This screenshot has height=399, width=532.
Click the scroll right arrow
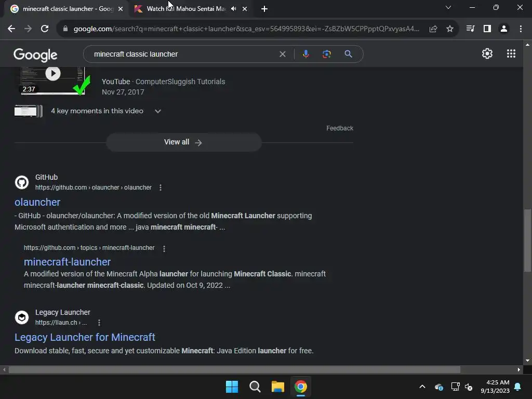click(x=519, y=370)
